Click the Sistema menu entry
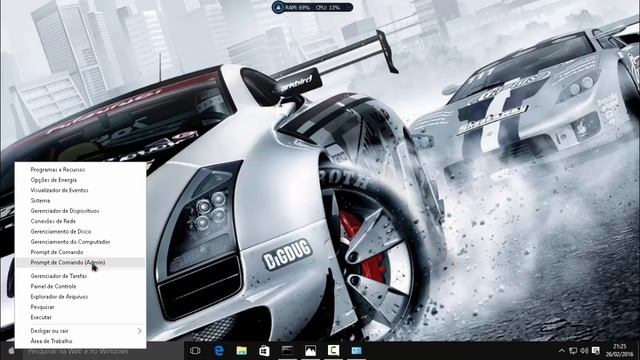Viewport: 640px width, 360px height. tap(80, 200)
